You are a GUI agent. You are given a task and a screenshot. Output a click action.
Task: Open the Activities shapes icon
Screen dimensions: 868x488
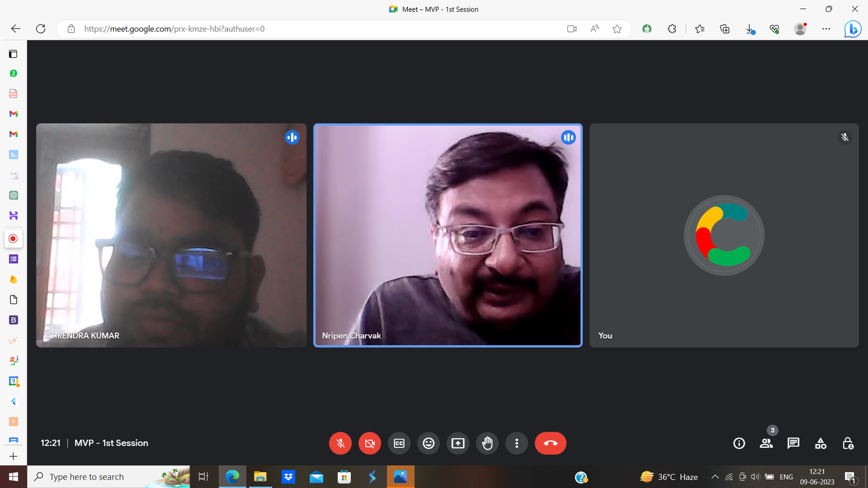coord(820,443)
